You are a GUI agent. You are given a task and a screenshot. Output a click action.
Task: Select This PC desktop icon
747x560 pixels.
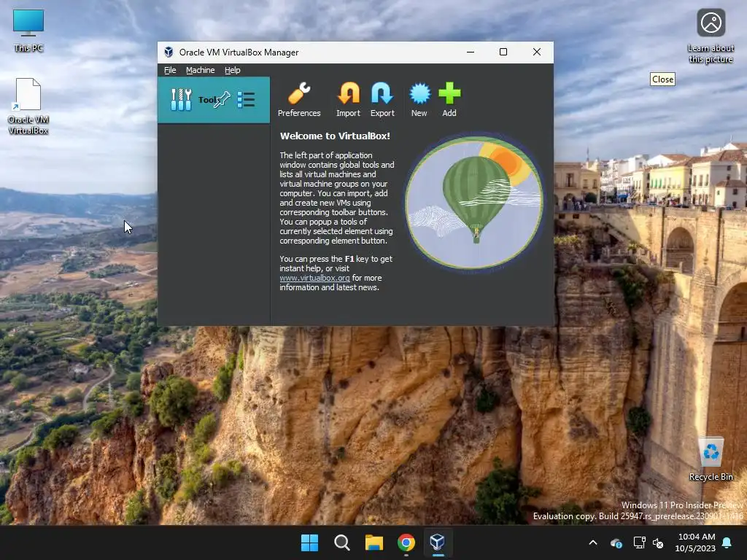pyautogui.click(x=28, y=31)
